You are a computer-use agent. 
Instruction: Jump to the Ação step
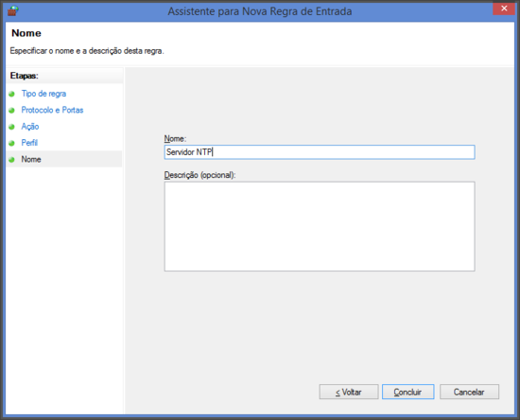[x=30, y=127]
